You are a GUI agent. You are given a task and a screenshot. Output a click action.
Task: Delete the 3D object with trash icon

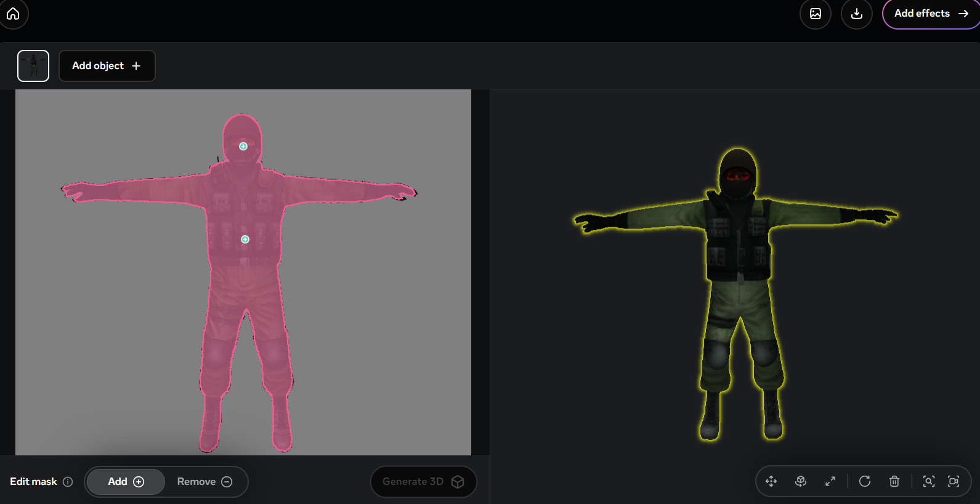894,482
